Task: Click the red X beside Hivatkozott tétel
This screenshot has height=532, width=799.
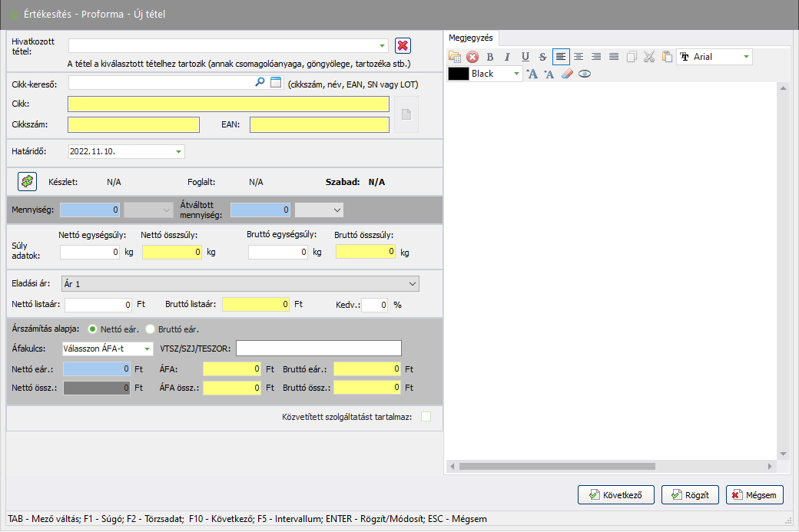Action: click(403, 45)
